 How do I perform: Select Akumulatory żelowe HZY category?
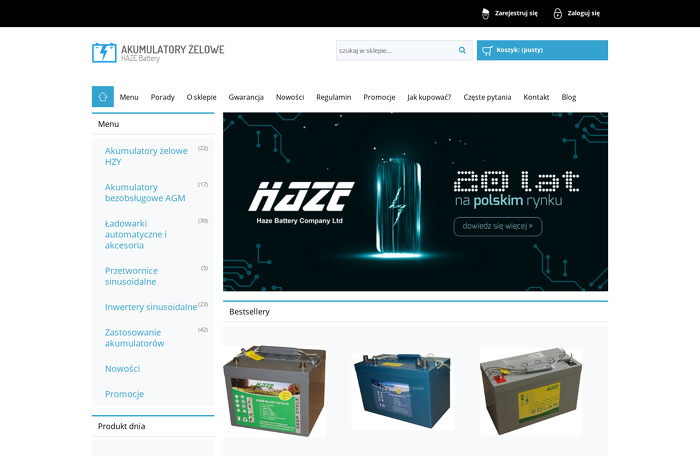point(146,156)
